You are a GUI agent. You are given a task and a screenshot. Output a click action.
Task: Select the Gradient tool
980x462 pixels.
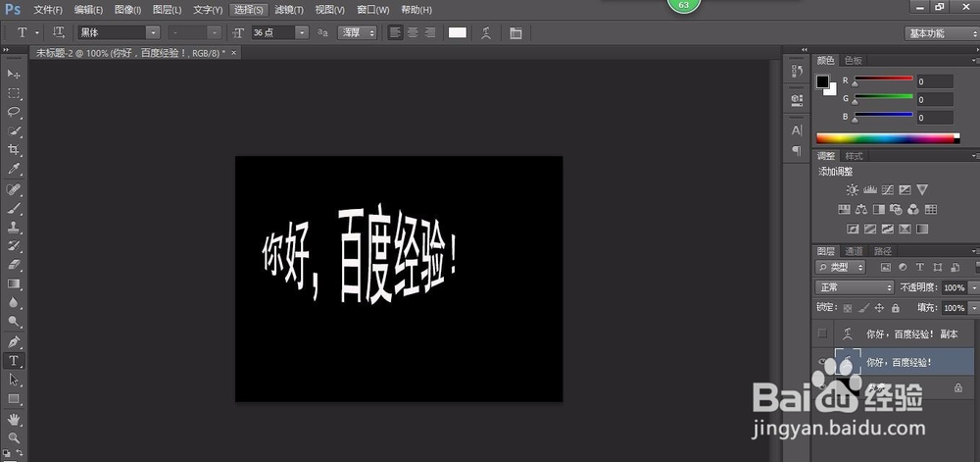[x=14, y=283]
